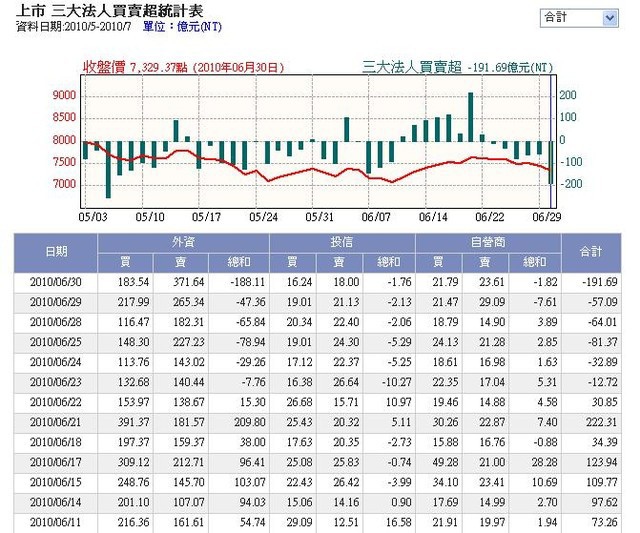640x533 pixels.
Task: Select the 2010/06/11 date cell
Action: (x=56, y=522)
